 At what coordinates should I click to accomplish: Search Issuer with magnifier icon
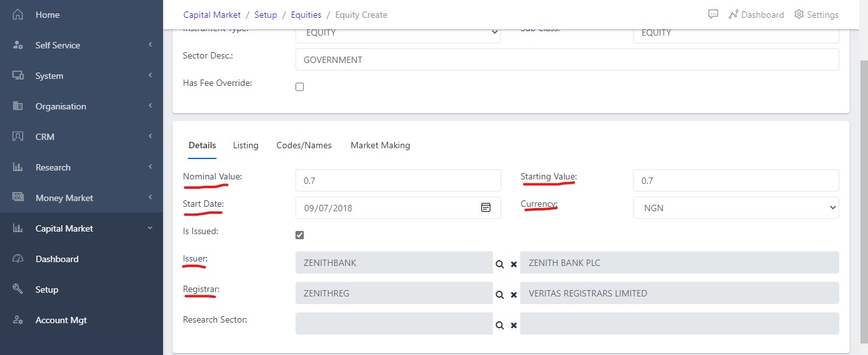500,263
